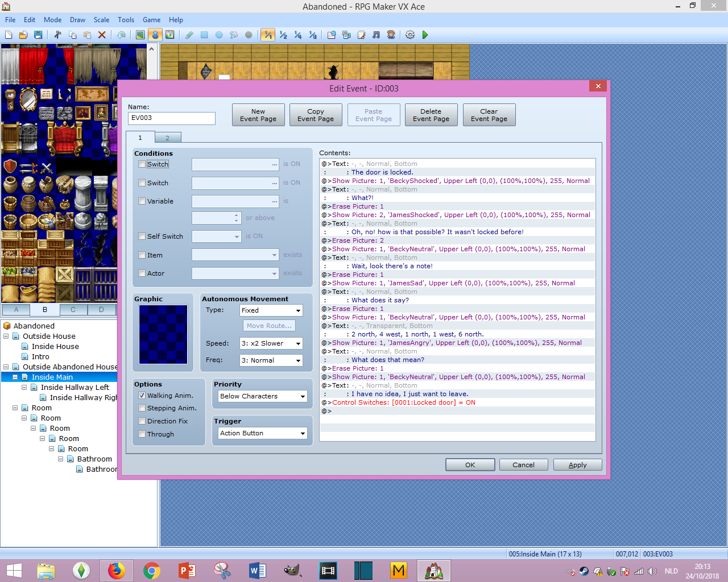Image resolution: width=728 pixels, height=582 pixels.
Task: Open the movement Type dropdown showing Fixed
Action: coord(271,310)
